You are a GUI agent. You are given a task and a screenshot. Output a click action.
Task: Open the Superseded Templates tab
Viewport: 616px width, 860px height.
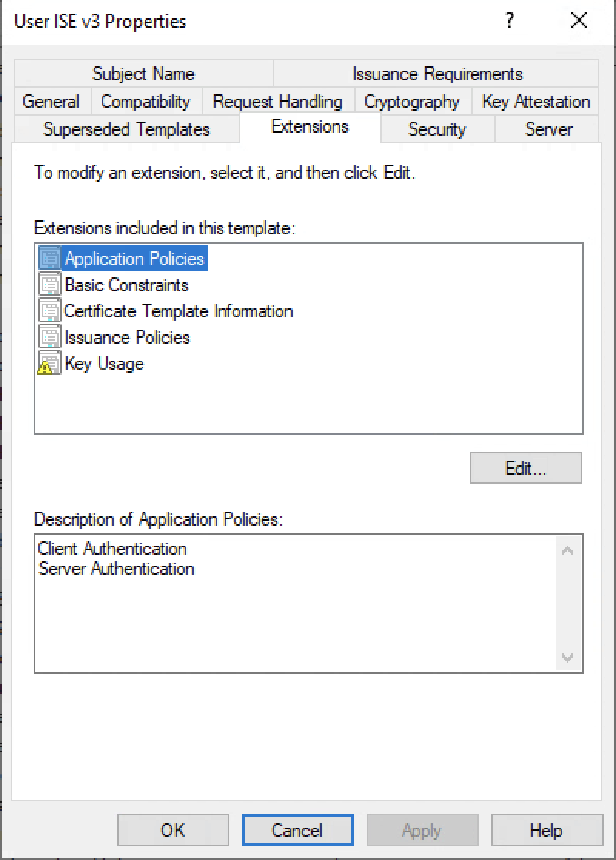point(127,129)
